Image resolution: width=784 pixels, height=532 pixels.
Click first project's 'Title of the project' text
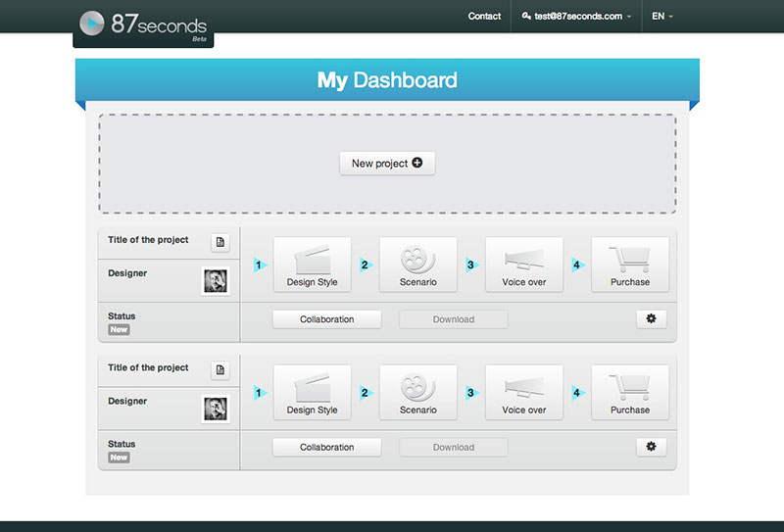148,240
